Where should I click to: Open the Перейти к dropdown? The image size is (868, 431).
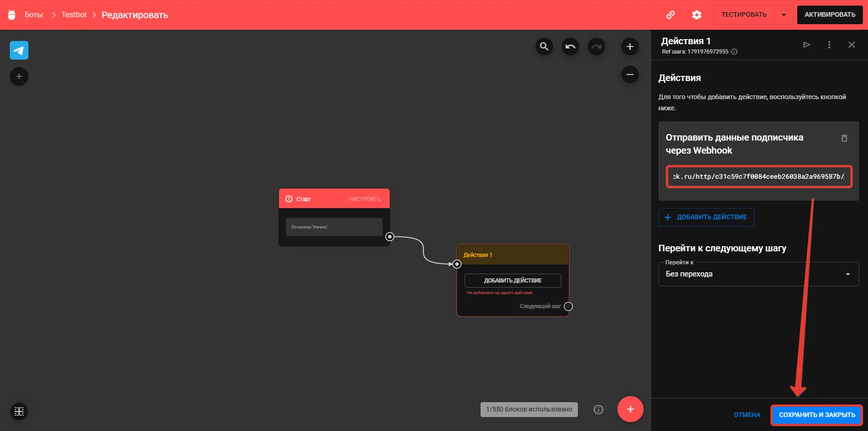[759, 274]
